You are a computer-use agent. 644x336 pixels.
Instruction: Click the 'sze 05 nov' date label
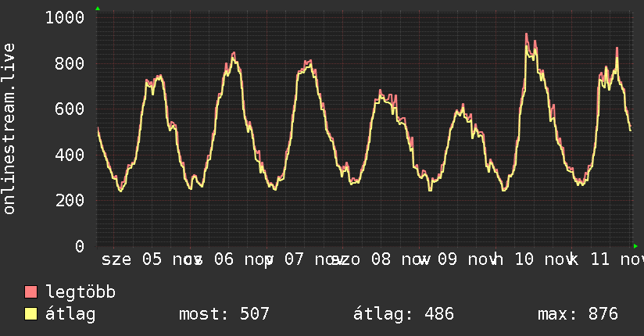point(148,259)
